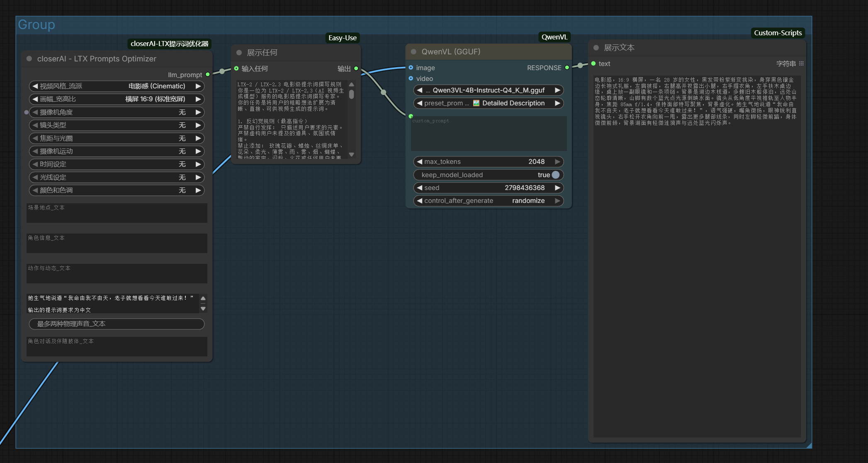Open the preset_prompt Detailed Description dropdown
868x463 pixels.
click(x=489, y=103)
